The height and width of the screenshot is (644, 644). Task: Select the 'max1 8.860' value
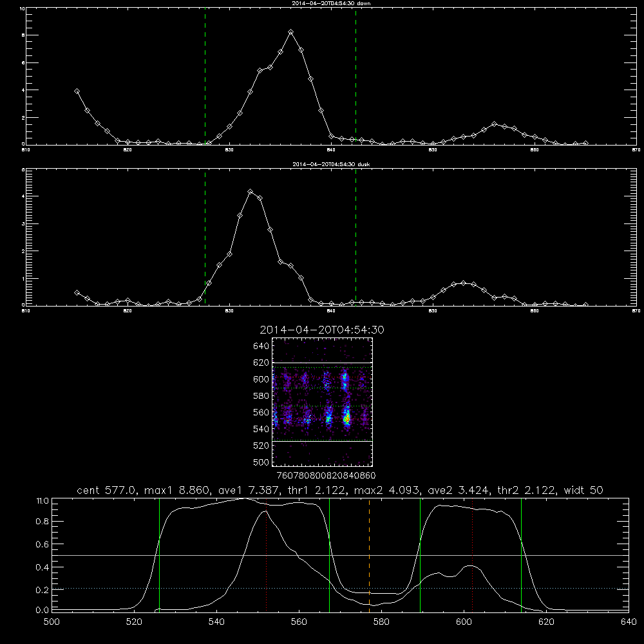[178, 490]
